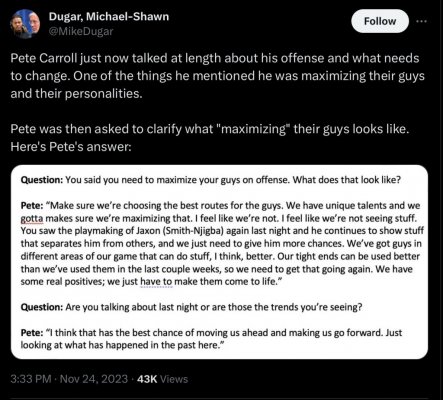Screen dimensions: 443x400
Task: Click the Here's Pete's answer line
Action: tap(71, 147)
